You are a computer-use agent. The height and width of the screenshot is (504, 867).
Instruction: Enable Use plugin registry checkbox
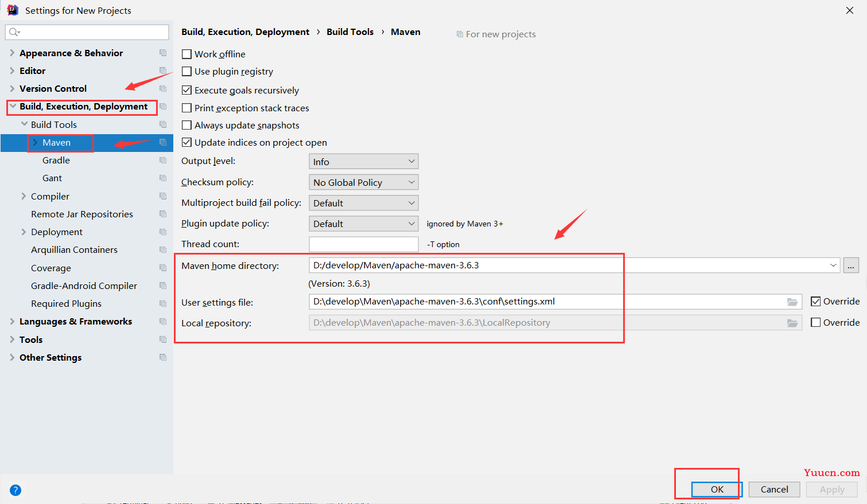tap(186, 72)
